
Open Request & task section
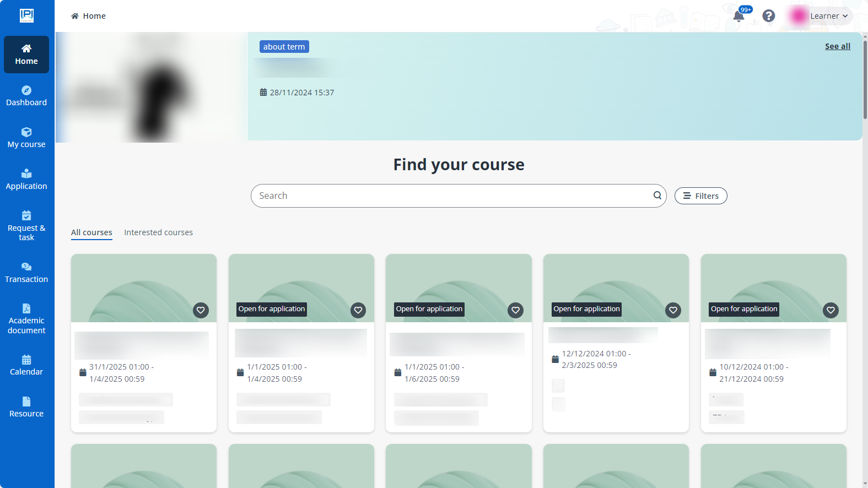tap(26, 226)
